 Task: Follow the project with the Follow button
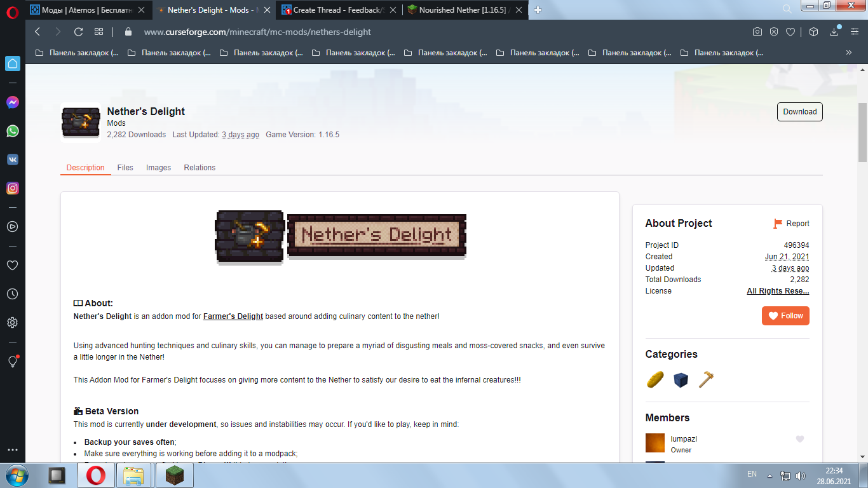[785, 316]
